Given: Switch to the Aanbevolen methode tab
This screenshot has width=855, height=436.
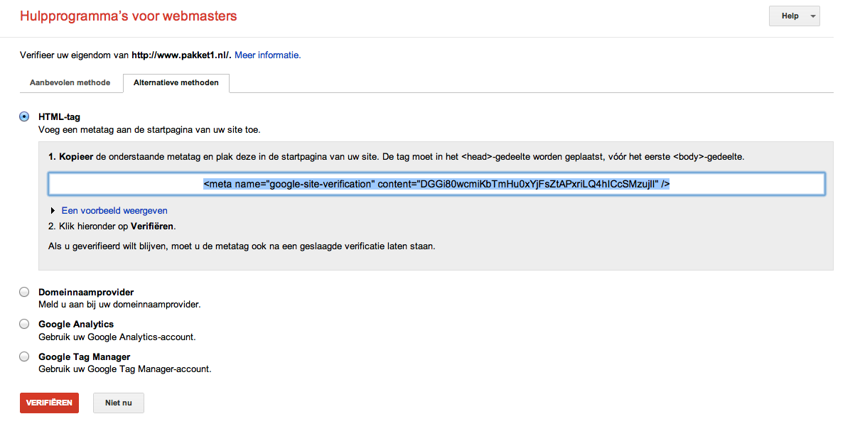Looking at the screenshot, I should tap(70, 83).
